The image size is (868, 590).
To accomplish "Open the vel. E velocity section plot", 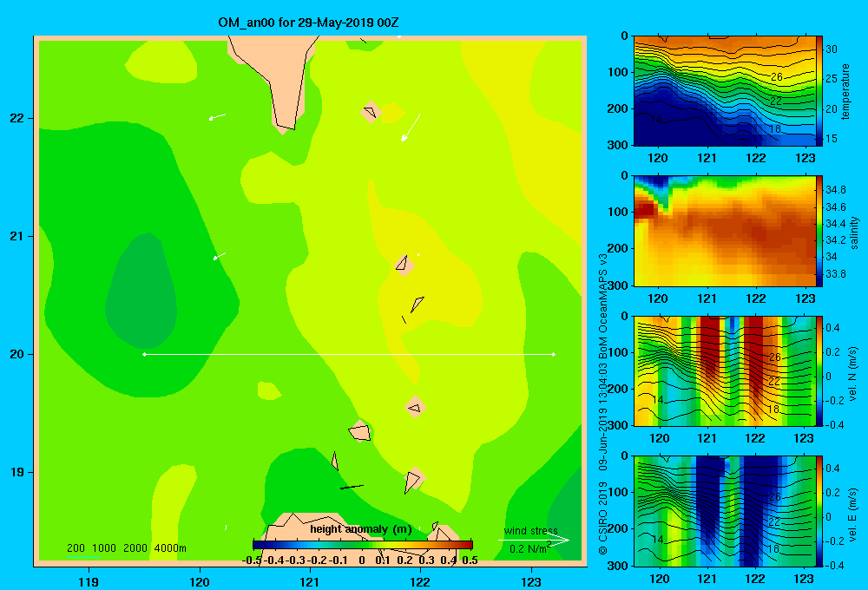I will pos(725,511).
